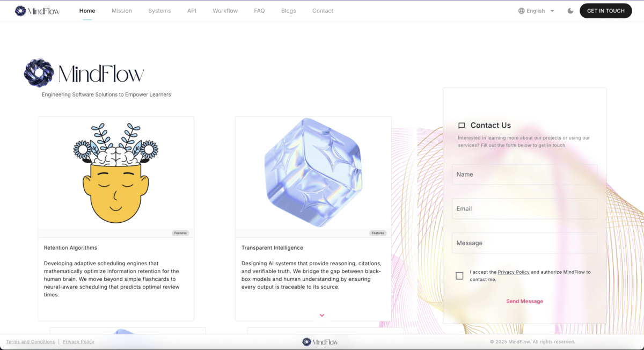The width and height of the screenshot is (644, 350).
Task: Focus the Name input field
Action: [524, 174]
